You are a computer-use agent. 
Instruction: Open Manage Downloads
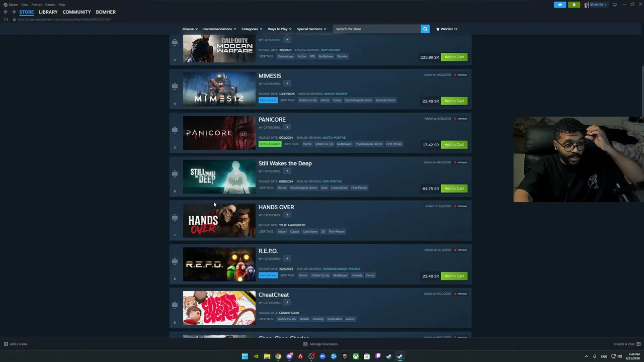tap(320, 344)
